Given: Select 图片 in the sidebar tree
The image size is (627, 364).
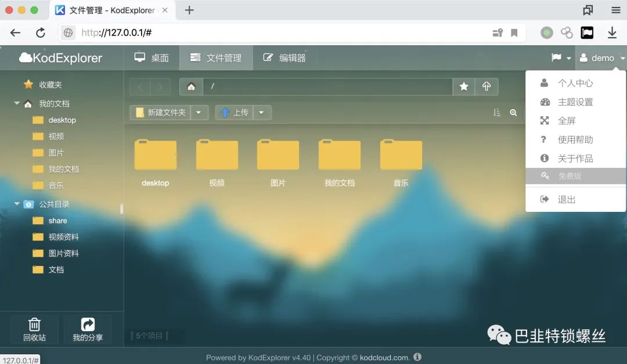Looking at the screenshot, I should point(48,153).
